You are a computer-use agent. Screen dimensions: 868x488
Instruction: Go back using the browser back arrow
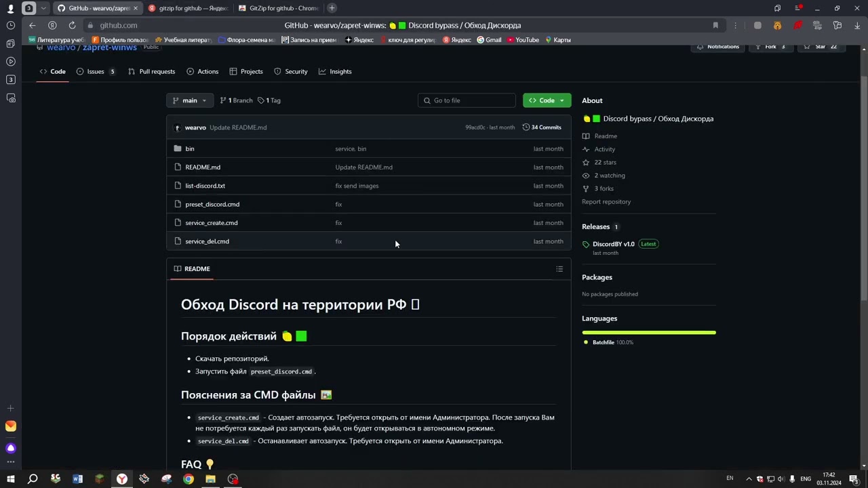pyautogui.click(x=32, y=26)
